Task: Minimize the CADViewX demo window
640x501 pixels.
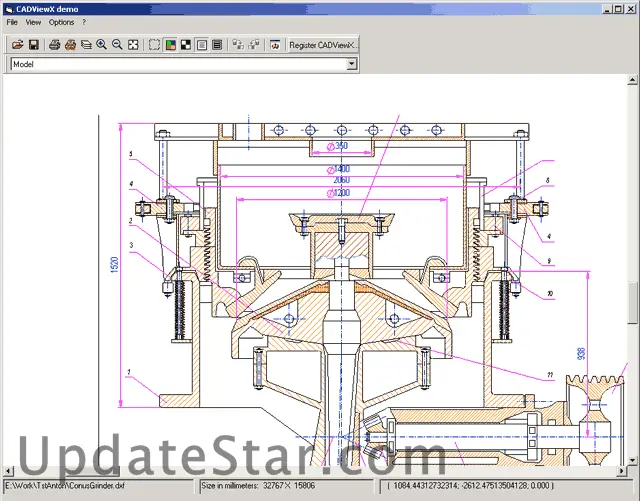Action: point(607,9)
